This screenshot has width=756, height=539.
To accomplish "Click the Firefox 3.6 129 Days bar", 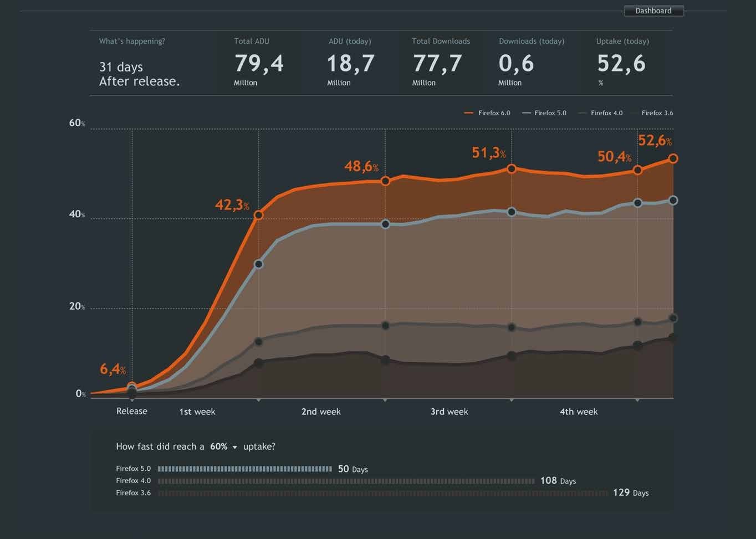I will pyautogui.click(x=383, y=493).
